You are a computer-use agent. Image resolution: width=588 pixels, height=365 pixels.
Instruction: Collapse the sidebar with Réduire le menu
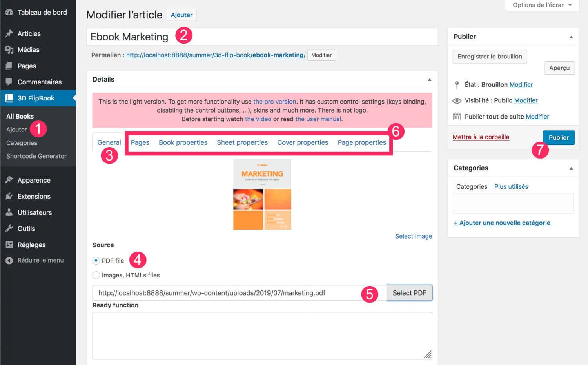click(x=34, y=260)
